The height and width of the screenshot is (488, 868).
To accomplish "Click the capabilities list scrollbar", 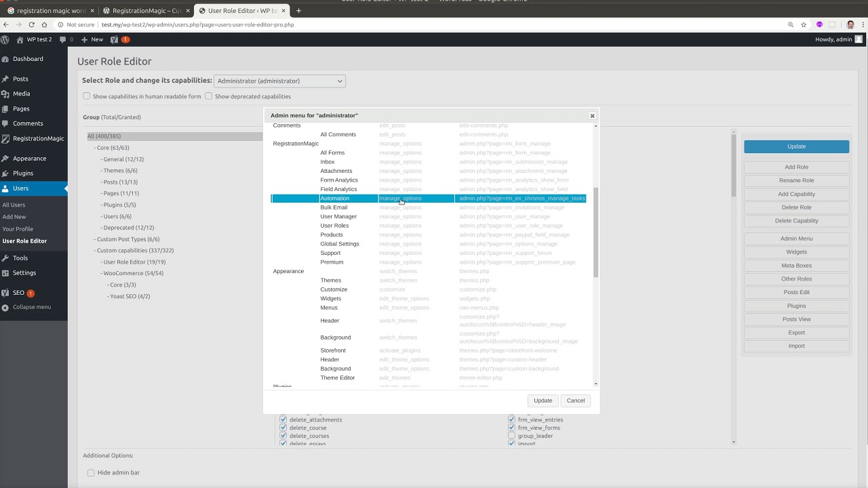I will coord(733,166).
